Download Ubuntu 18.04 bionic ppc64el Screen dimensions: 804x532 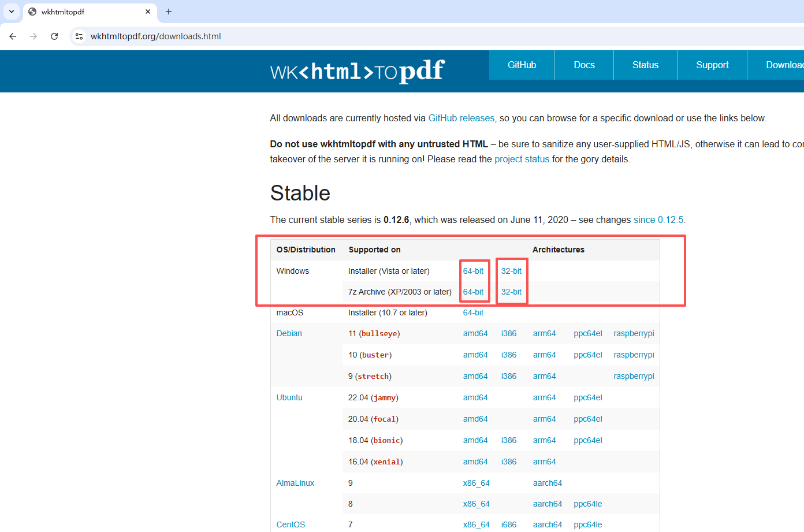(x=588, y=440)
